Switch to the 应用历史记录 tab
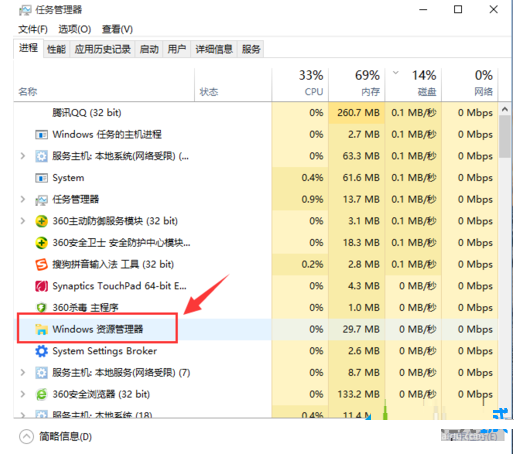Viewport: 515px width, 455px height. tap(102, 49)
